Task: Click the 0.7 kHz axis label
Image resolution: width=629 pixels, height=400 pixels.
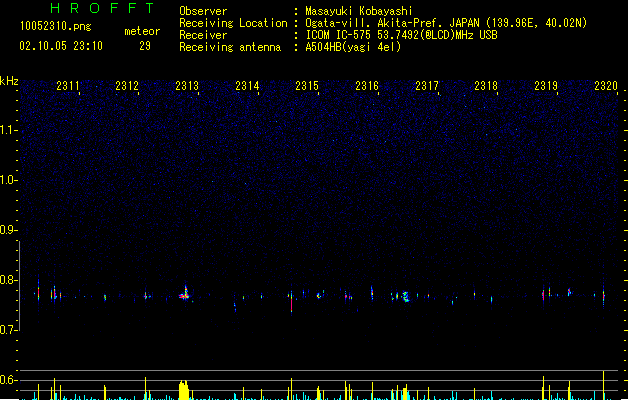Action: [9, 330]
